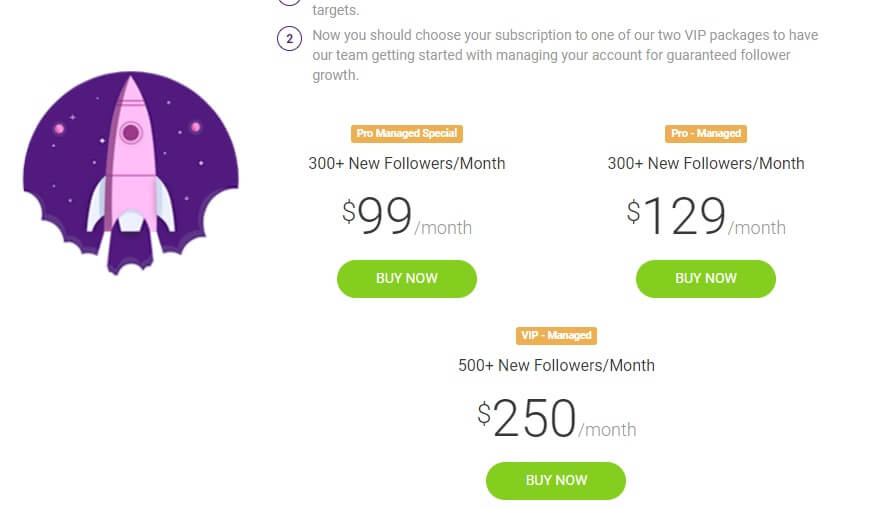Image resolution: width=880 pixels, height=509 pixels.
Task: Click the $99 /month price
Action: (406, 217)
